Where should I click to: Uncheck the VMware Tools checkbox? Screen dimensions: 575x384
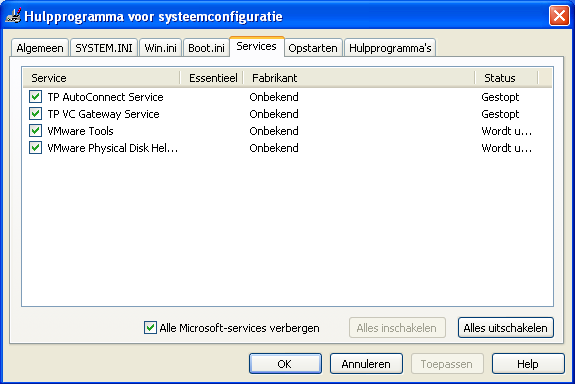(35, 131)
